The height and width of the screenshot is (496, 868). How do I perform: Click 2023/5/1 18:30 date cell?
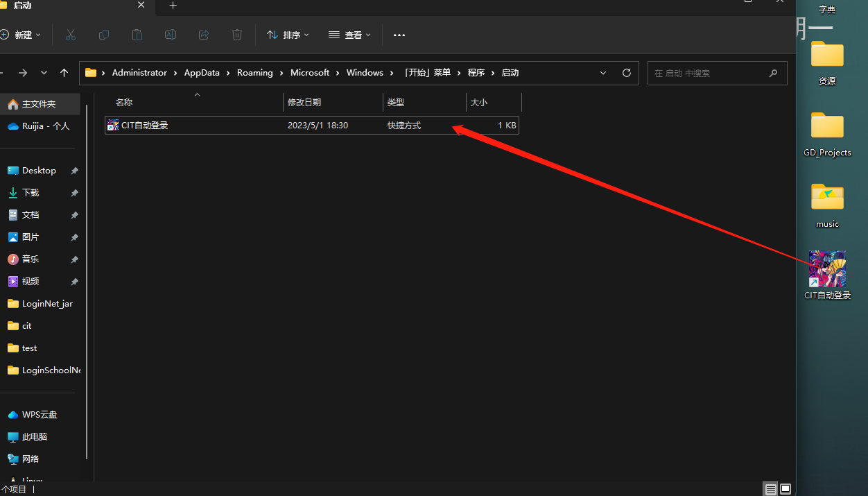click(318, 126)
